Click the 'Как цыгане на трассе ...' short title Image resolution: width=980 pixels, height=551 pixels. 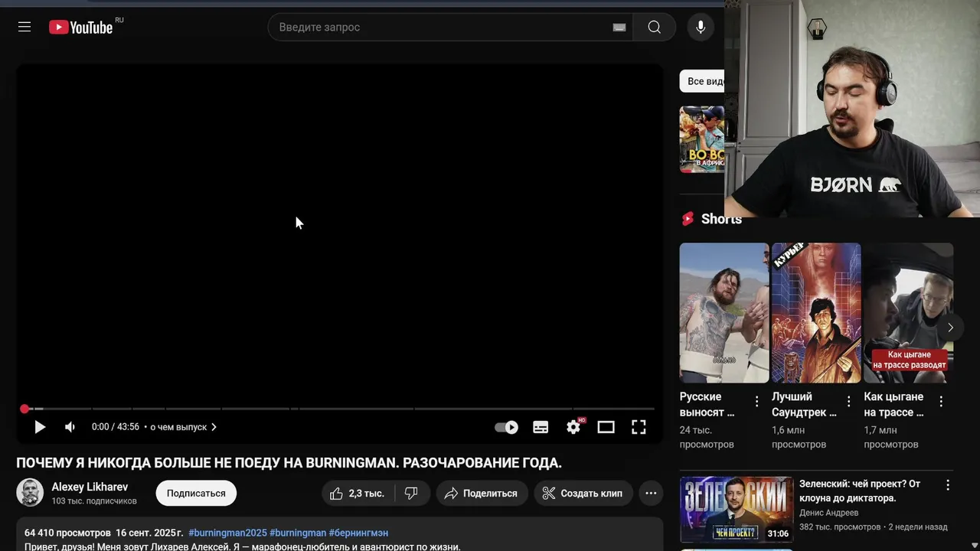click(x=894, y=404)
